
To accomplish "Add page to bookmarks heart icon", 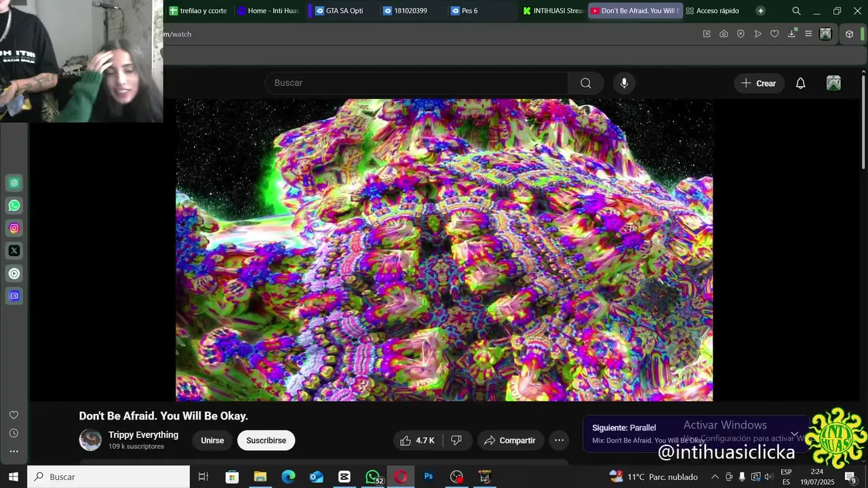I will pyautogui.click(x=774, y=34).
